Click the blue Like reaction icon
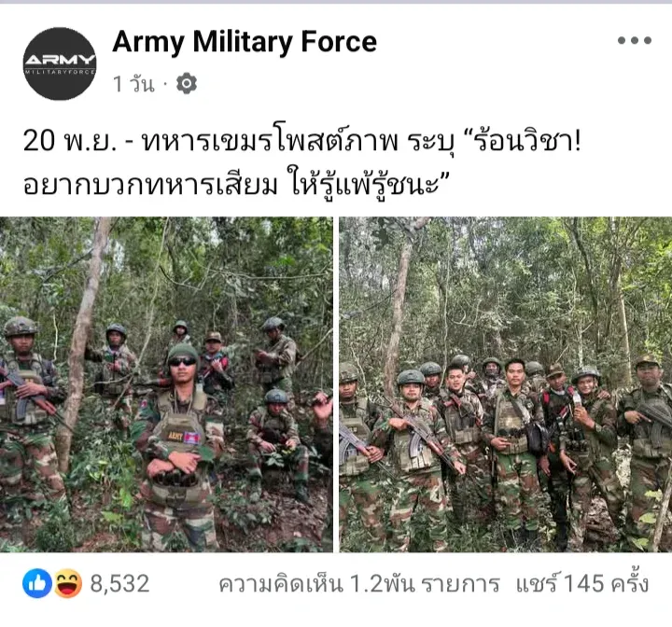The image size is (672, 627). [x=37, y=583]
